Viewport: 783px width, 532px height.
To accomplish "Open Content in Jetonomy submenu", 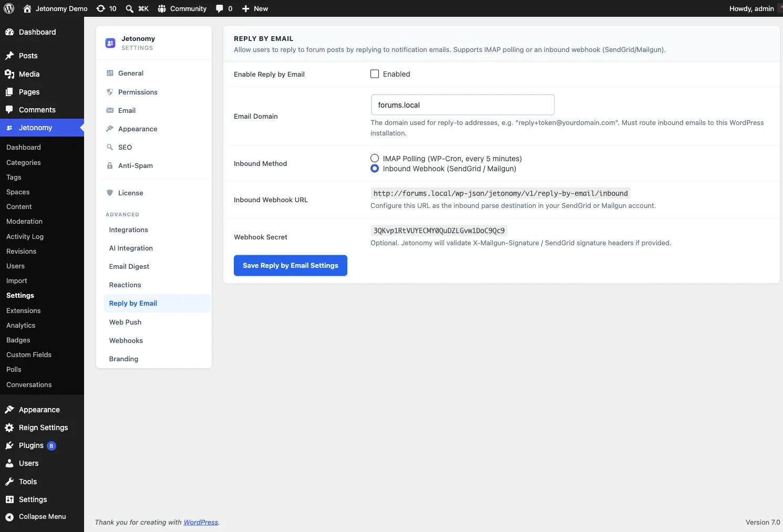I will click(x=19, y=207).
